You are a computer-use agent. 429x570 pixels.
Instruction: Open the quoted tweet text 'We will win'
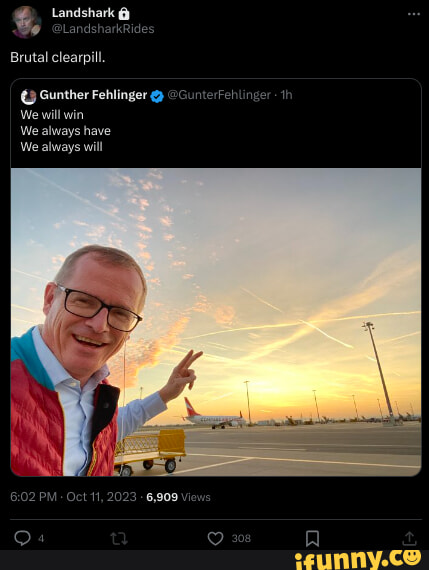(x=52, y=115)
